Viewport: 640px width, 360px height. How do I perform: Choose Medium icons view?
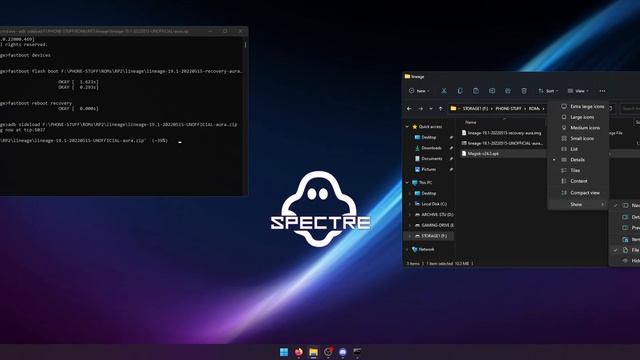pyautogui.click(x=578, y=128)
